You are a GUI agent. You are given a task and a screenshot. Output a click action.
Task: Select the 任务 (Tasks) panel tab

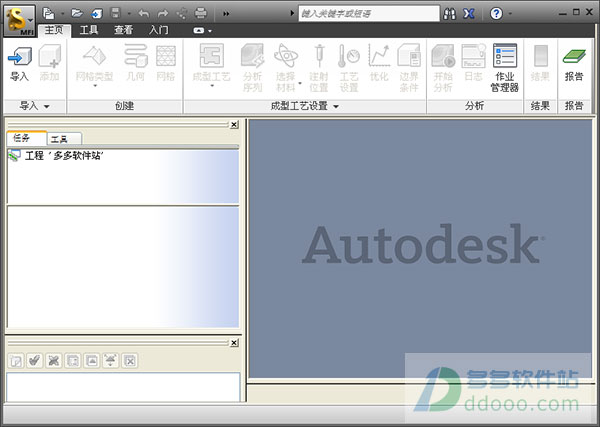26,138
